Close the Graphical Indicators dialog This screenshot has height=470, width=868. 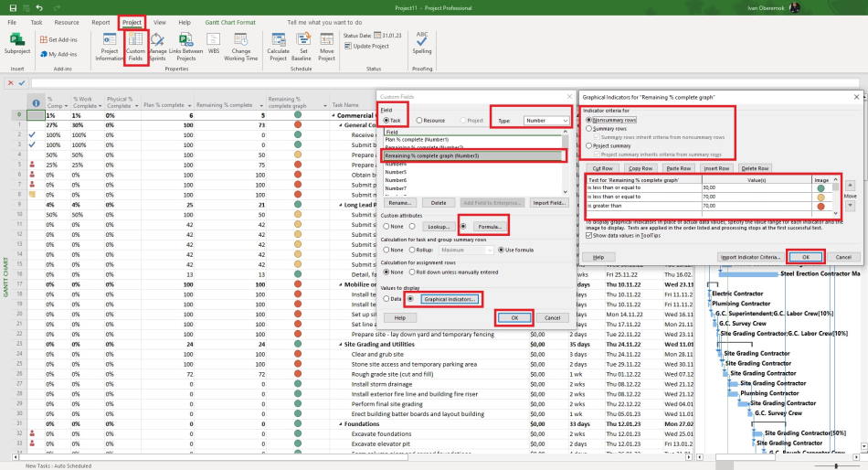856,97
